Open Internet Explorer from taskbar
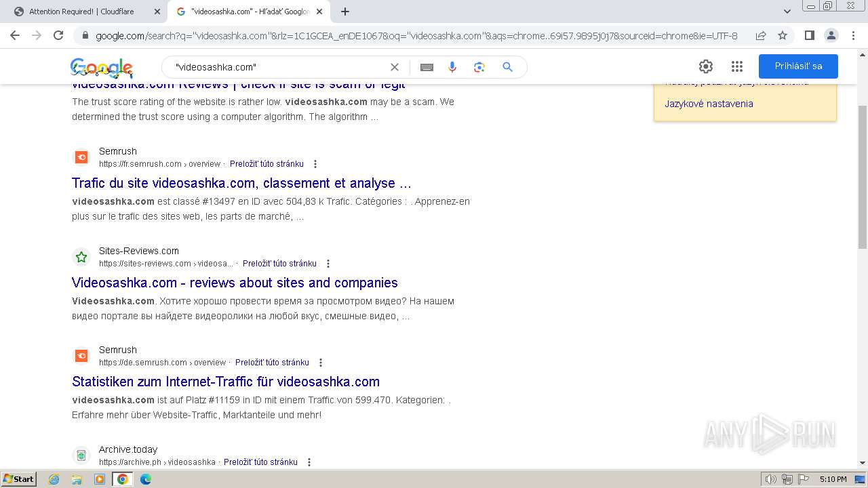Screen dimensions: 868x488 54,479
